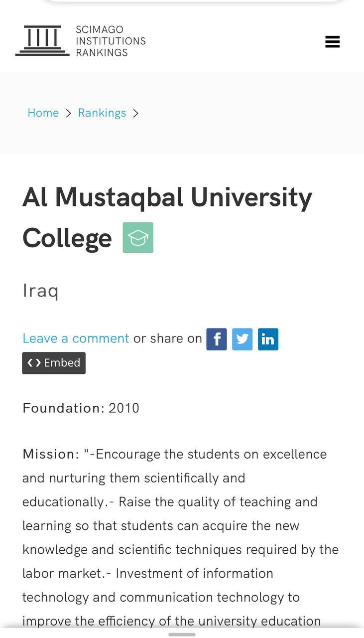Share the page on Facebook
364x638 pixels.
tap(217, 339)
